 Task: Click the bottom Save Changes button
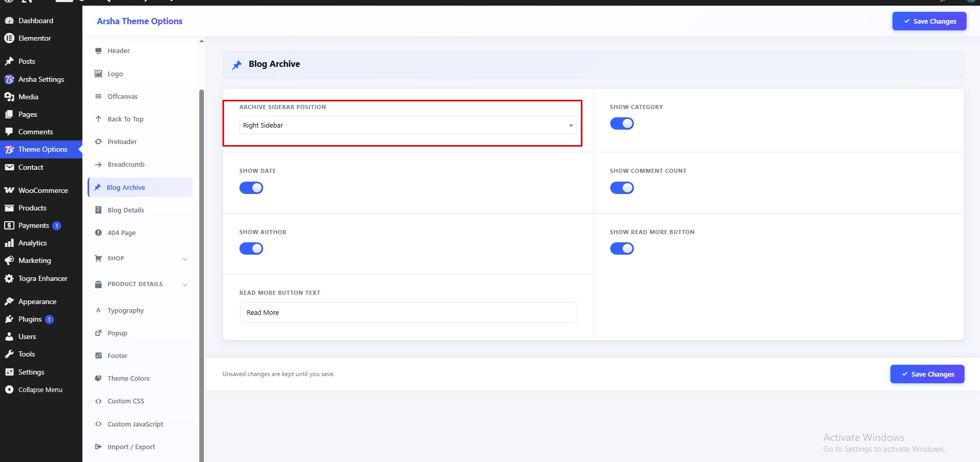point(927,374)
